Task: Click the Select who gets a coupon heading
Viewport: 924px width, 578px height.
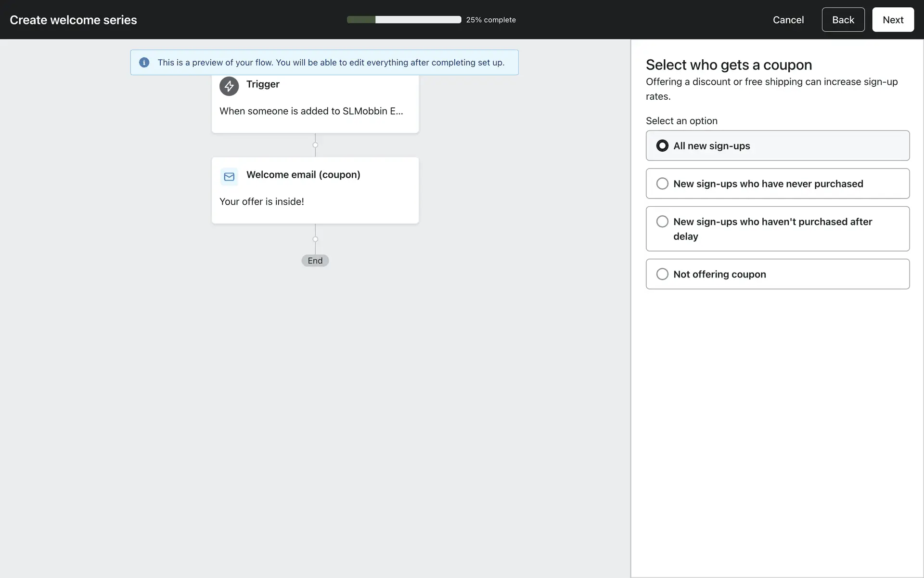Action: pos(729,65)
